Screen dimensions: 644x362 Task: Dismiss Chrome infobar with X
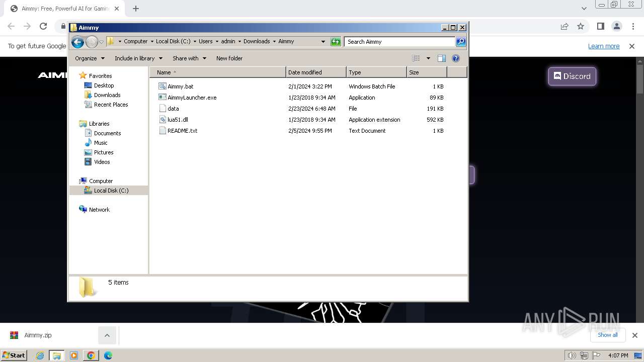click(632, 46)
